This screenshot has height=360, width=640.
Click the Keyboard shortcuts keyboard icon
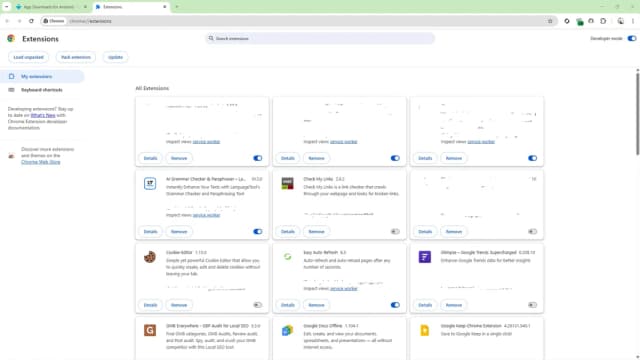pos(11,90)
